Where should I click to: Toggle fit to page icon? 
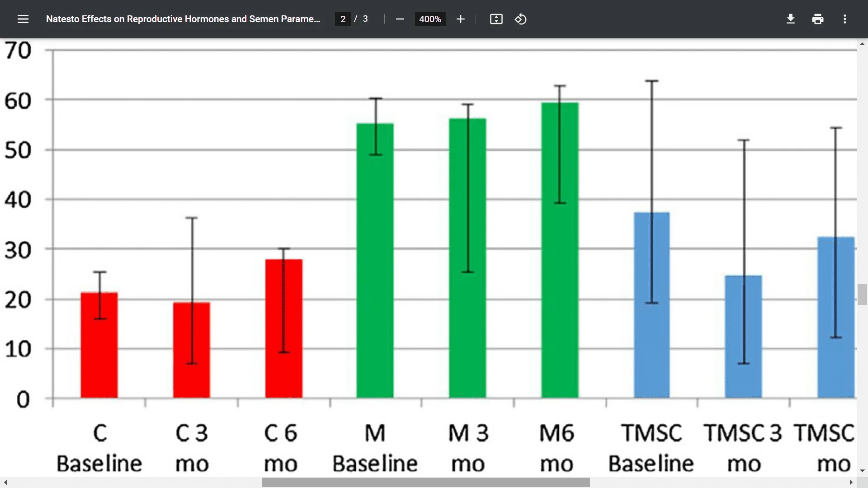(496, 19)
